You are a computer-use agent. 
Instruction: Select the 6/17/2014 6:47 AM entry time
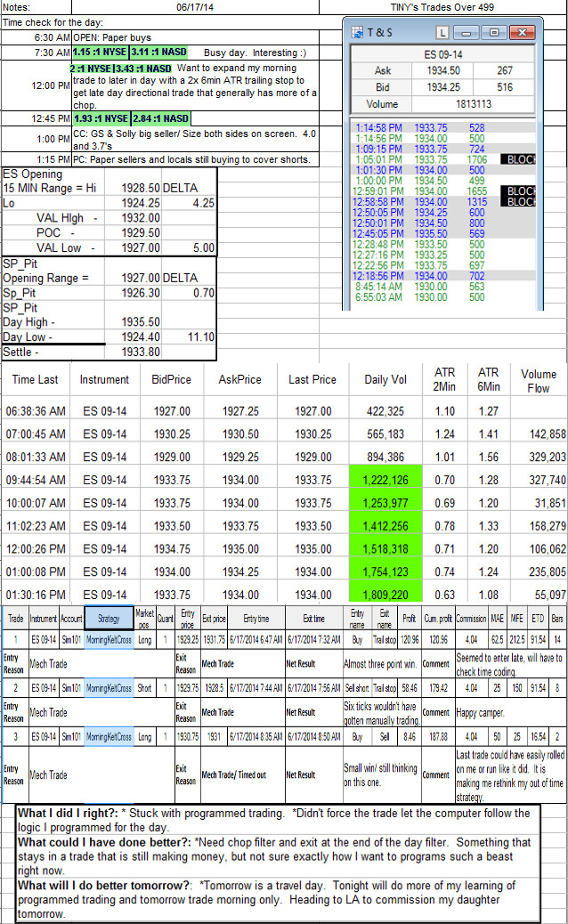[x=256, y=639]
